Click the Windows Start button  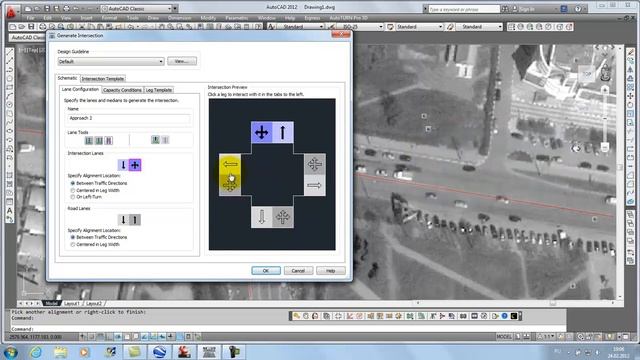pyautogui.click(x=11, y=352)
